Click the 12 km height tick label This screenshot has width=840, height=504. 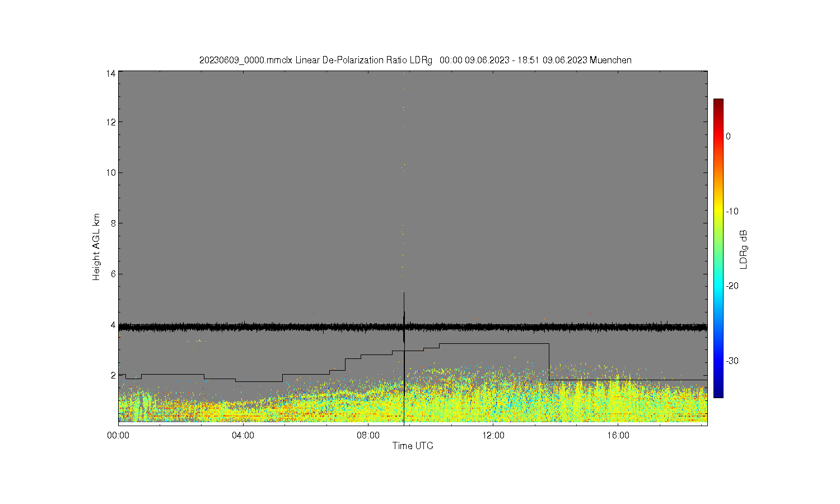[x=111, y=122]
